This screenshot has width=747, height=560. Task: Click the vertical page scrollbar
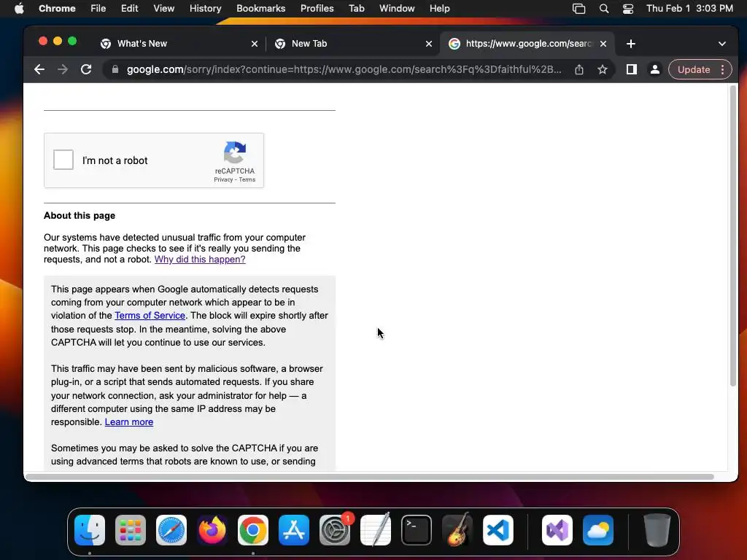(x=732, y=236)
